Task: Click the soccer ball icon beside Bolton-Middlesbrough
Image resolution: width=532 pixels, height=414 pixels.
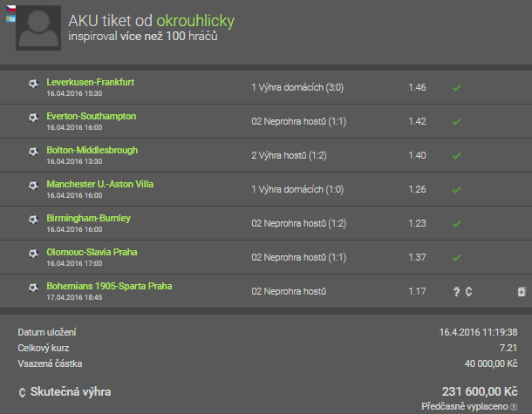Action: pos(33,153)
